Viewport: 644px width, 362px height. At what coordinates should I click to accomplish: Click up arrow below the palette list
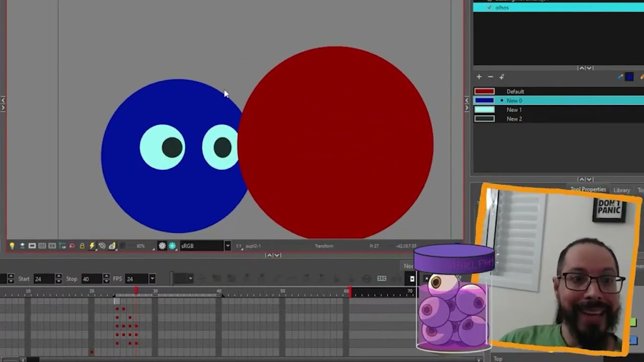(581, 68)
